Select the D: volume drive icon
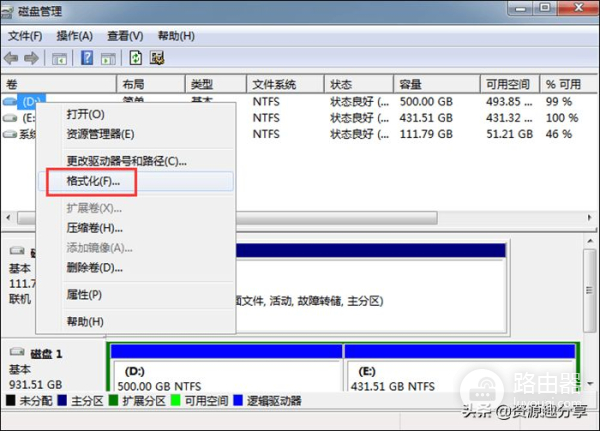Viewport: 600px width, 431px height. (10, 101)
